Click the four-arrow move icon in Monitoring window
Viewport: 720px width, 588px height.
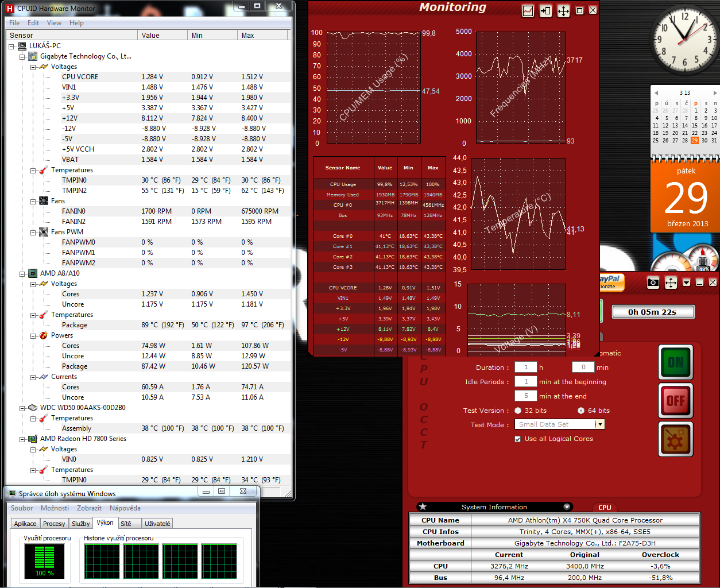(x=563, y=11)
